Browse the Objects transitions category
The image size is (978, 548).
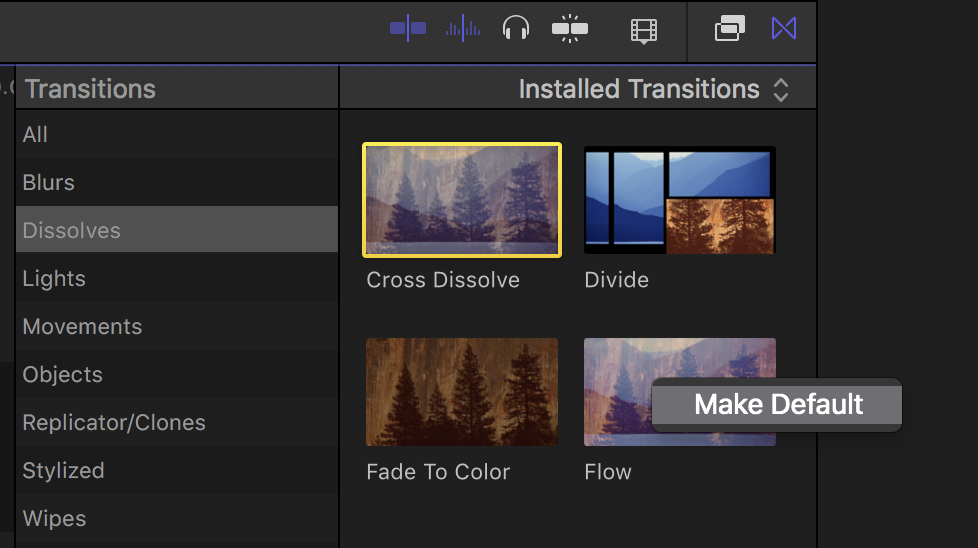pyautogui.click(x=63, y=375)
